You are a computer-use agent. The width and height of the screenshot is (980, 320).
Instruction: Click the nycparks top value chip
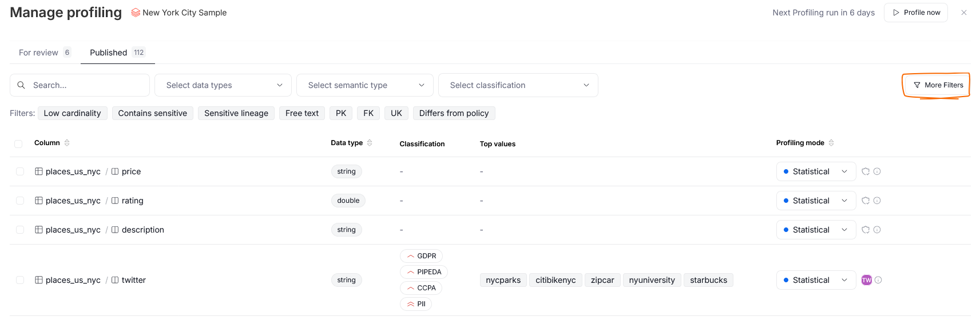pyautogui.click(x=503, y=280)
